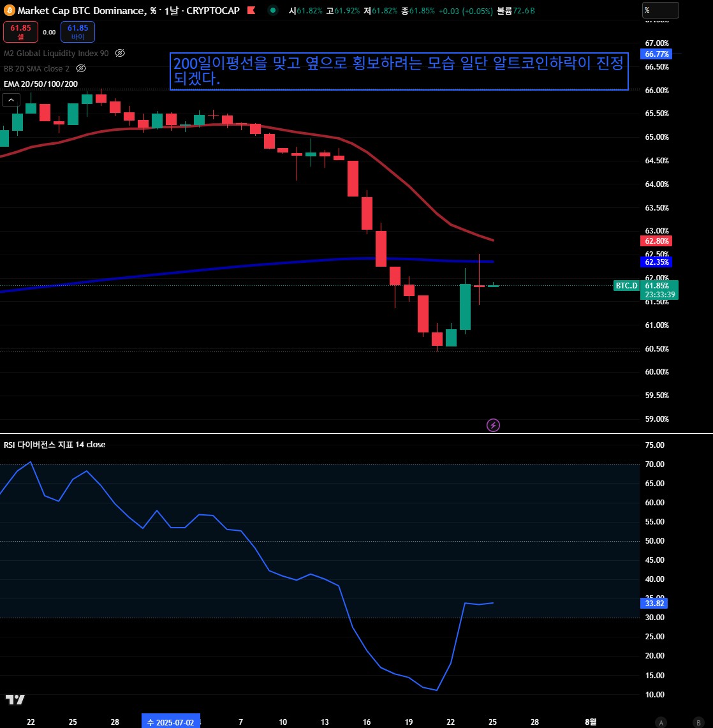
Task: Click the 70.00 level on the RSI scale
Action: [x=654, y=464]
